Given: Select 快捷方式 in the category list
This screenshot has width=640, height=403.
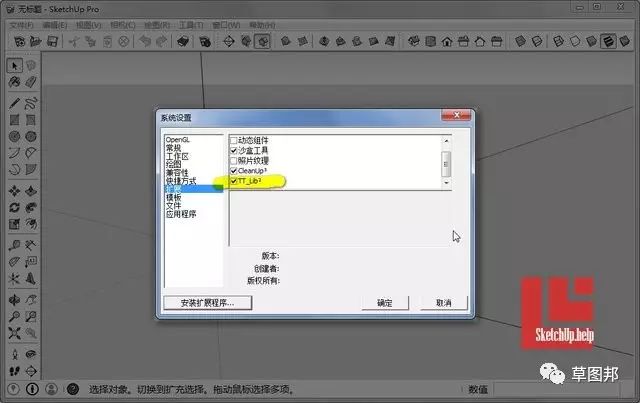Looking at the screenshot, I should pyautogui.click(x=181, y=181).
